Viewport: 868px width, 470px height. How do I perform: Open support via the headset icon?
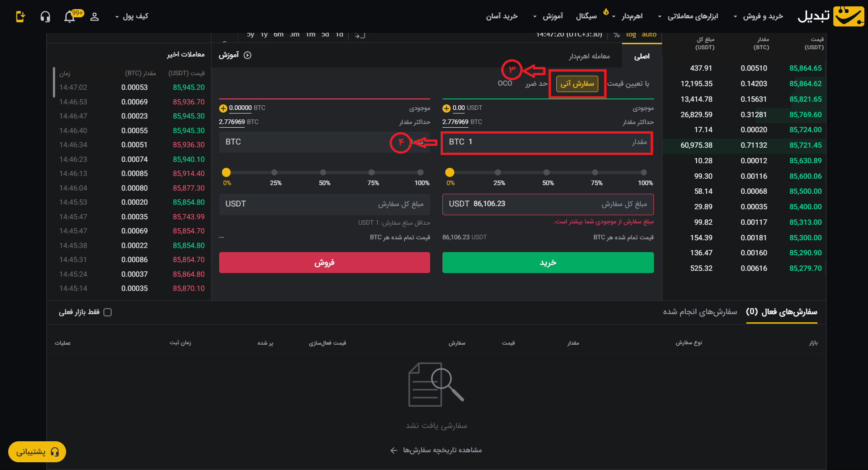point(45,17)
